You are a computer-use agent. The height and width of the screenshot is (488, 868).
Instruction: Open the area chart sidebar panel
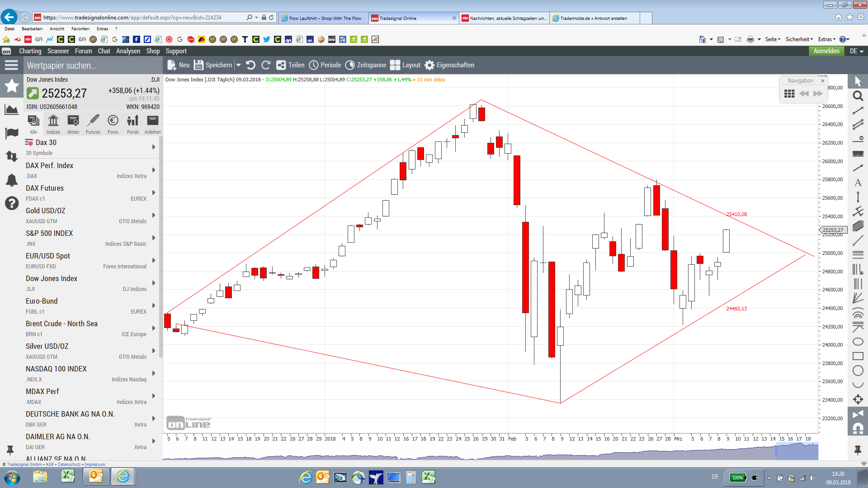[x=11, y=110]
